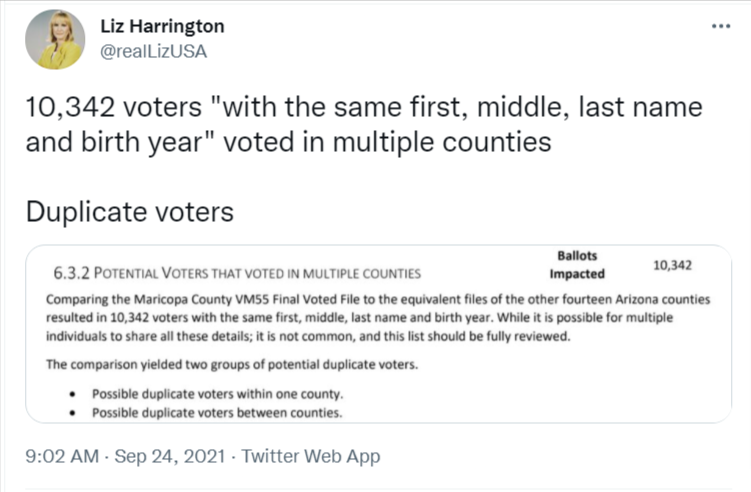This screenshot has height=492, width=751.
Task: Click Liz Harrington's profile avatar photo
Action: click(x=55, y=40)
